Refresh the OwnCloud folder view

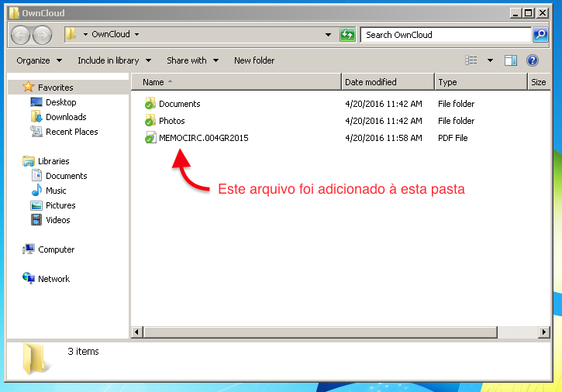(347, 35)
